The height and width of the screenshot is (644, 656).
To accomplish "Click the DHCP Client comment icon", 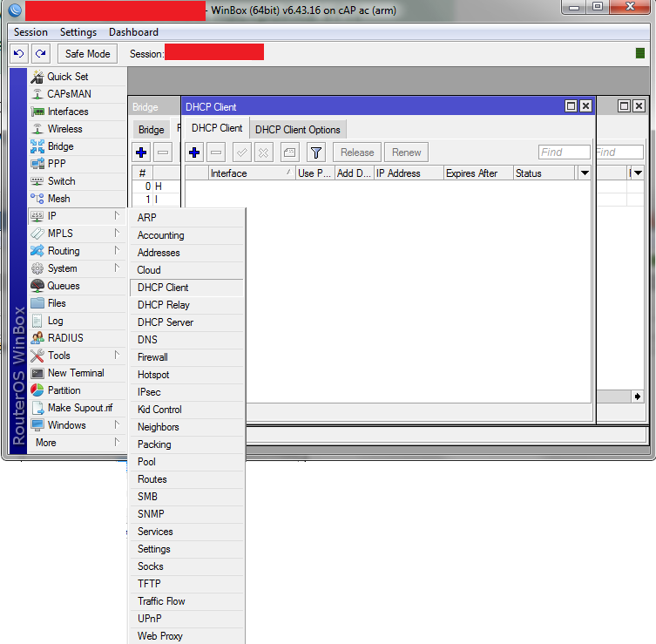I will click(289, 153).
